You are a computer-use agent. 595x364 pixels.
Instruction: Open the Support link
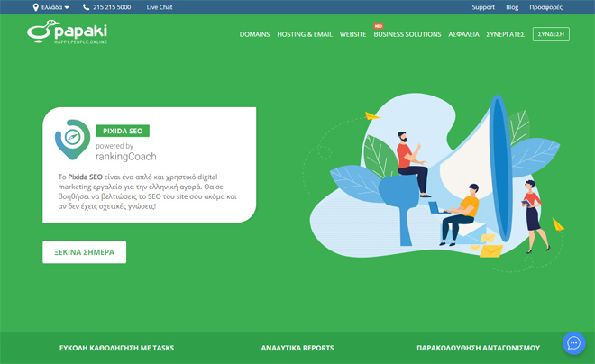point(483,7)
